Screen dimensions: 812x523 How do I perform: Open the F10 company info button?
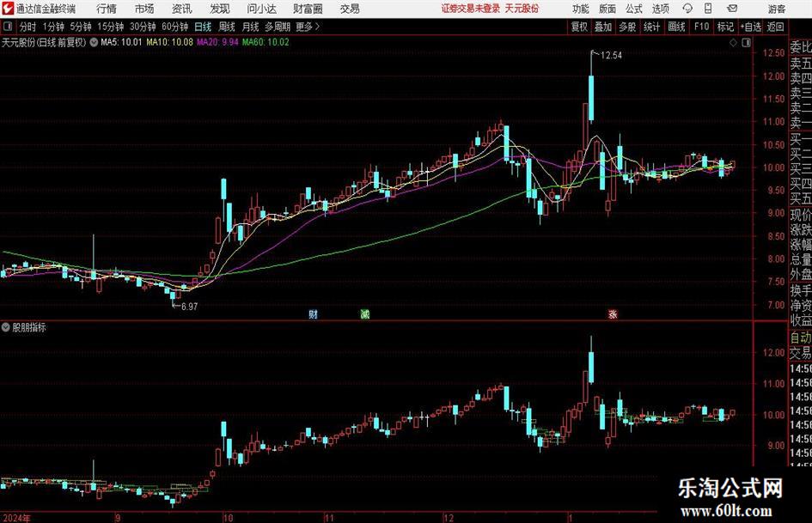coord(701,27)
